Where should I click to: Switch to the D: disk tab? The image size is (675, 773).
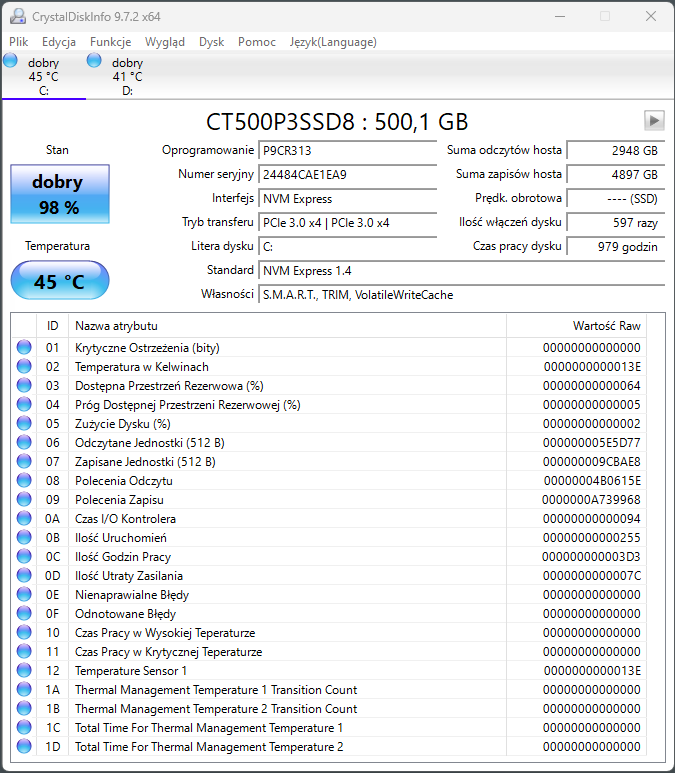click(127, 76)
